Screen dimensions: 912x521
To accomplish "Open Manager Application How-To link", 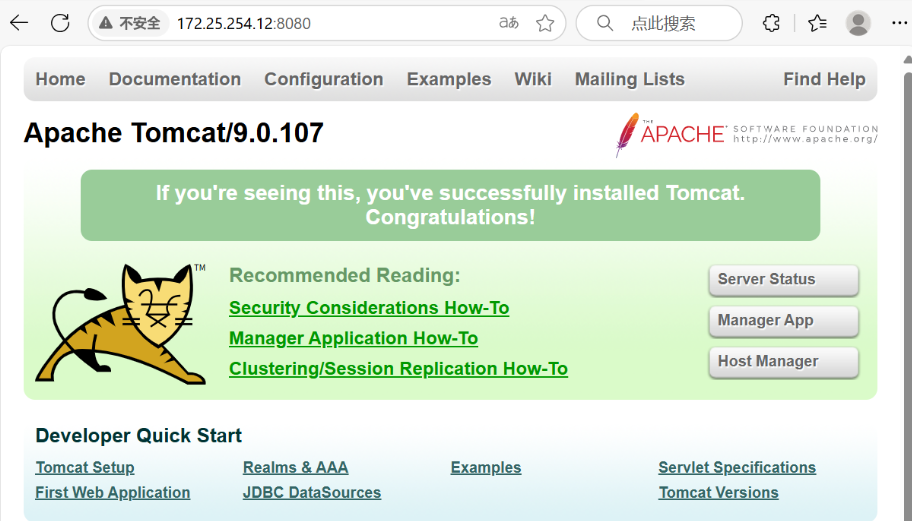I will tap(353, 338).
